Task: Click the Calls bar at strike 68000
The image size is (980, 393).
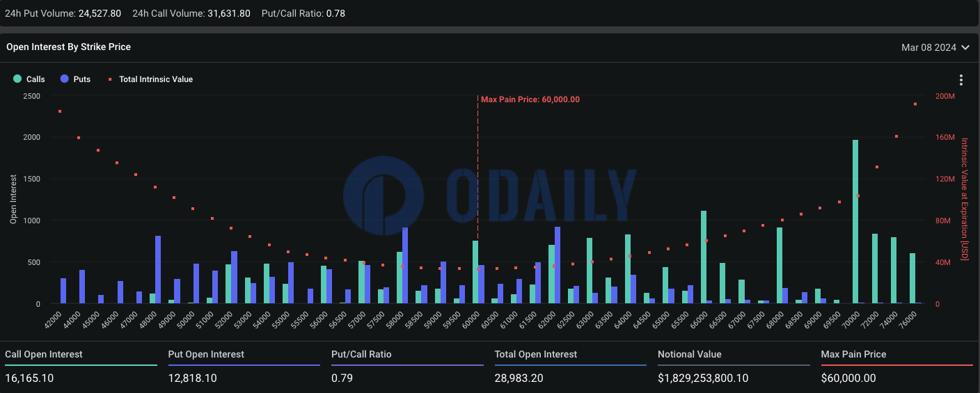Action: pos(780,266)
